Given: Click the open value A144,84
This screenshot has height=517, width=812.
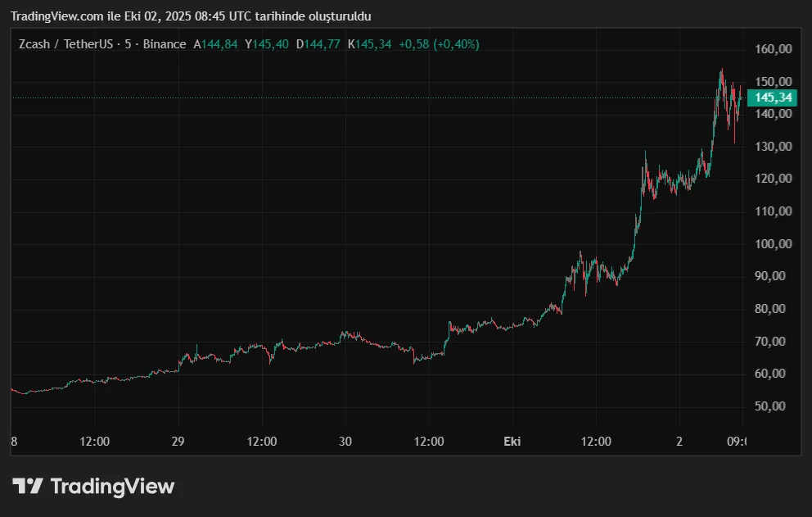Looking at the screenshot, I should pyautogui.click(x=215, y=44).
